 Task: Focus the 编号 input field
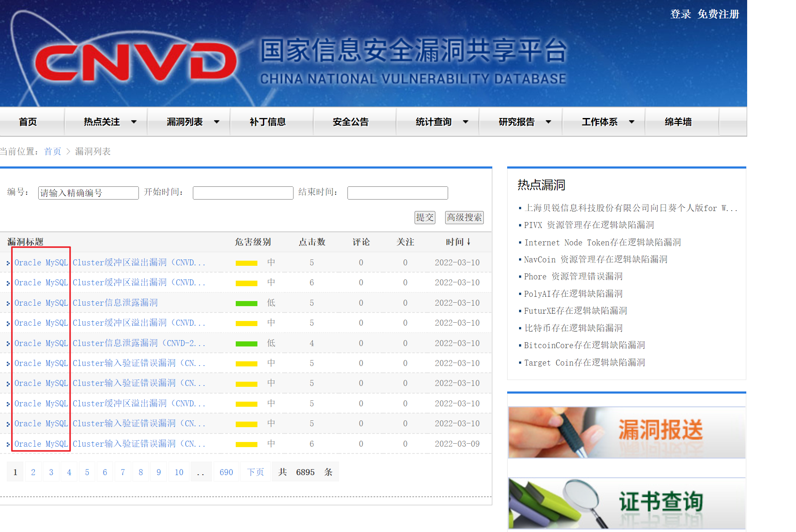[88, 193]
